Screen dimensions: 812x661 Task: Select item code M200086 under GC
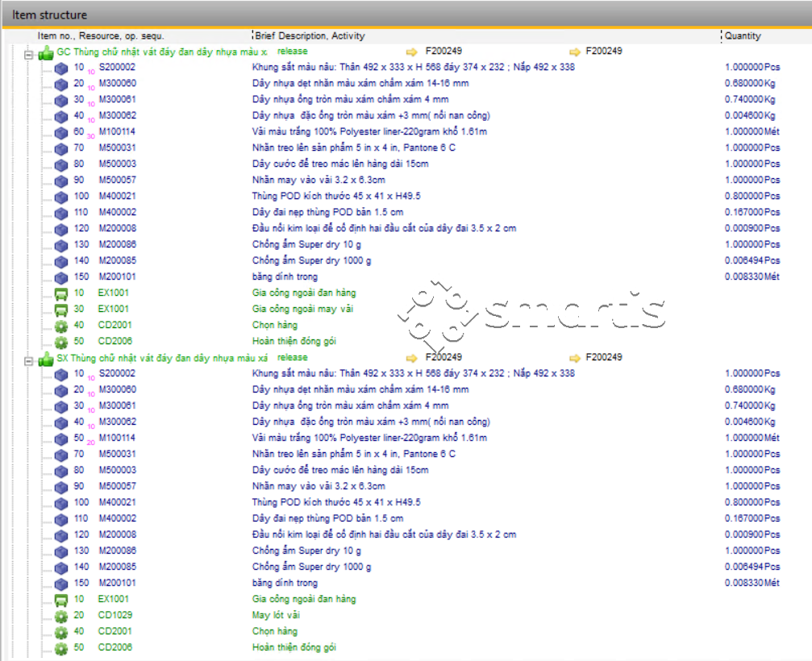118,244
